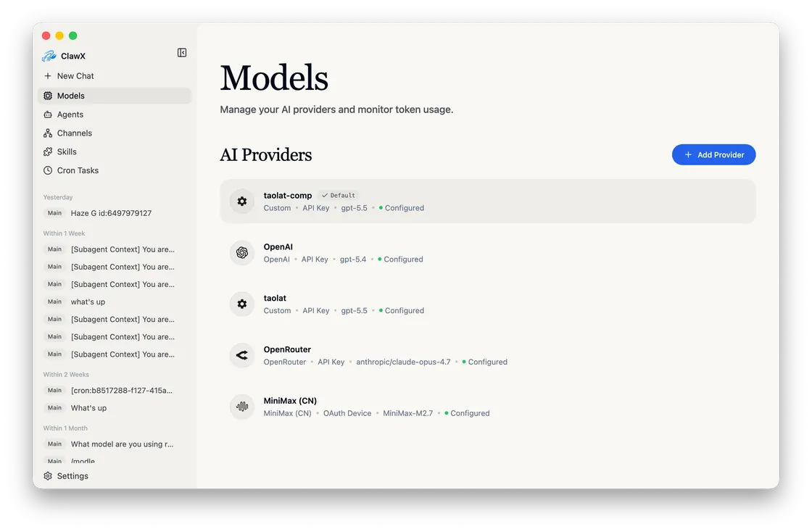
Task: Open the OpenRouter provider entry
Action: tap(487, 355)
